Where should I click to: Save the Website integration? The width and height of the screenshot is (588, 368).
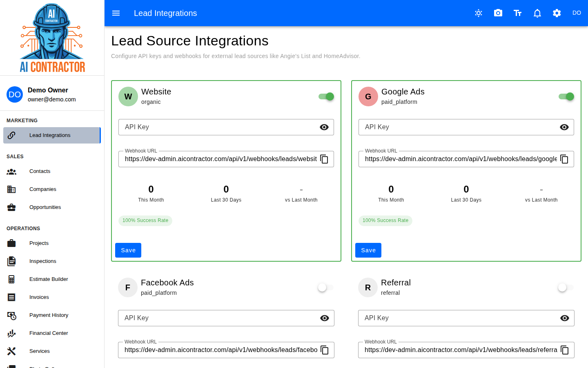point(128,250)
